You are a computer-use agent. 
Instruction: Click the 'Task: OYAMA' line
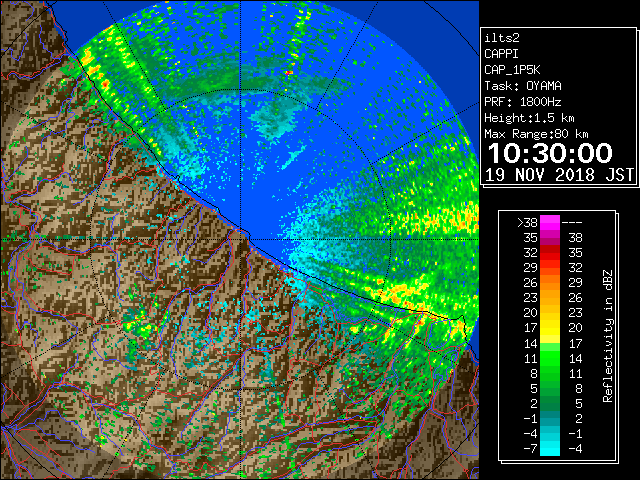523,86
